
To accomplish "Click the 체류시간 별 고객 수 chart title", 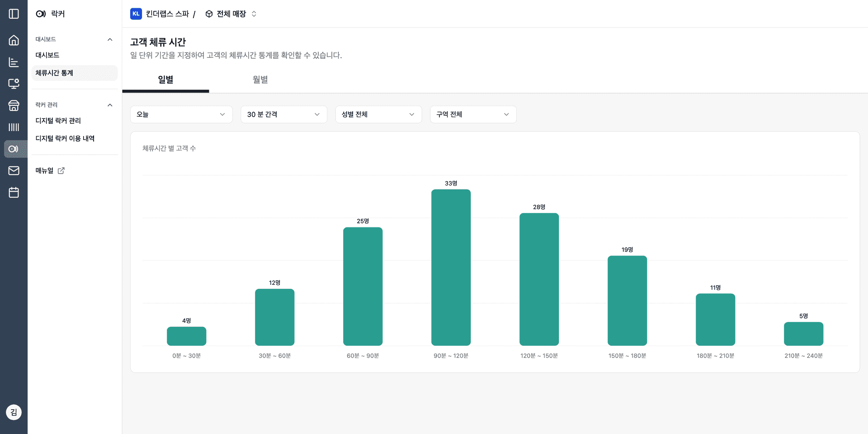I will [x=169, y=148].
